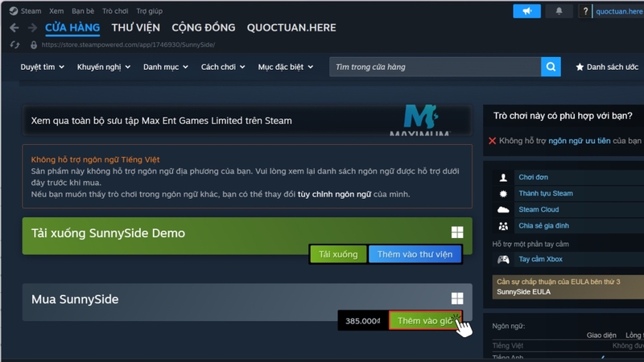Screen dimensions: 644x362
Task: Click Windows icon on Mua SunnySide box
Action: (x=457, y=298)
